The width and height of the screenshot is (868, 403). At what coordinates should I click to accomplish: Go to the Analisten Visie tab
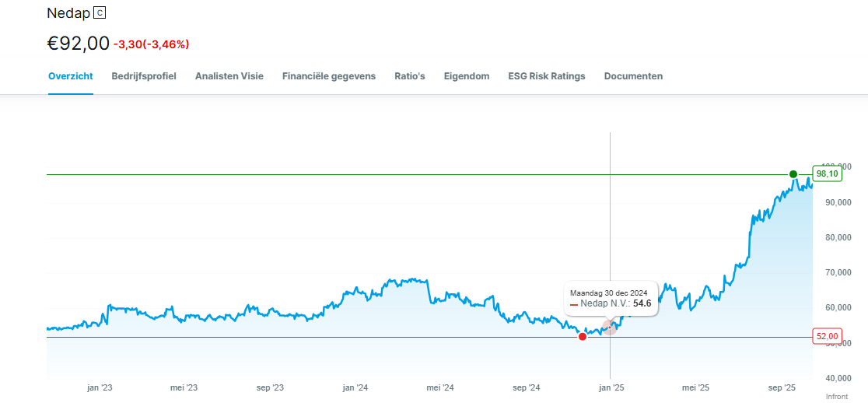point(229,76)
